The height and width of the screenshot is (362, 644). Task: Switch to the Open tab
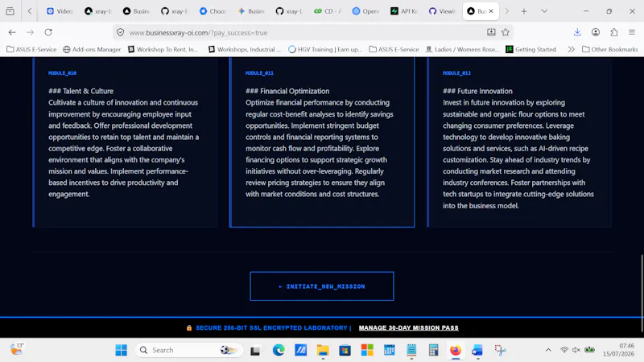(366, 11)
